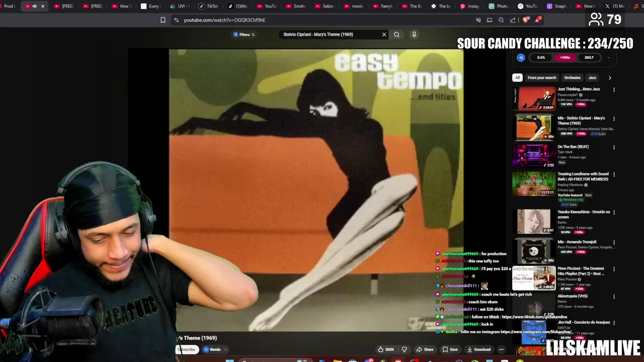The image size is (644, 362).
Task: Switch to the Snapl browser tab
Action: pos(557,6)
